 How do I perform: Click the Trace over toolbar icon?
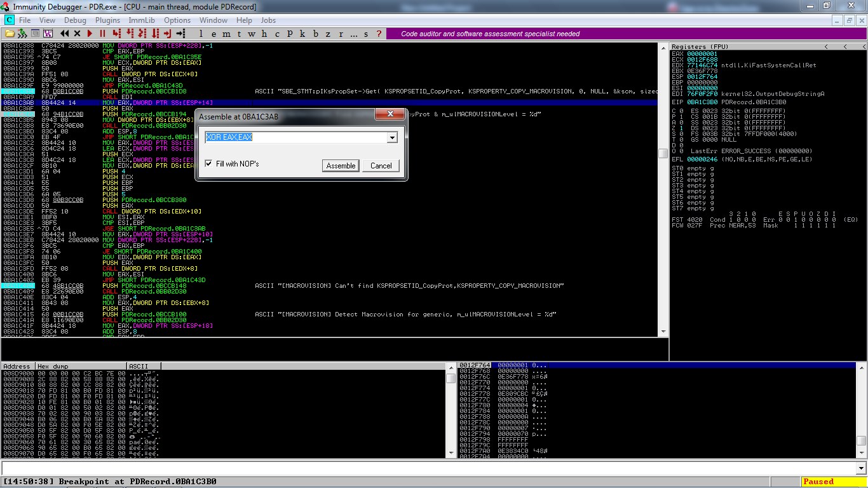tap(154, 34)
